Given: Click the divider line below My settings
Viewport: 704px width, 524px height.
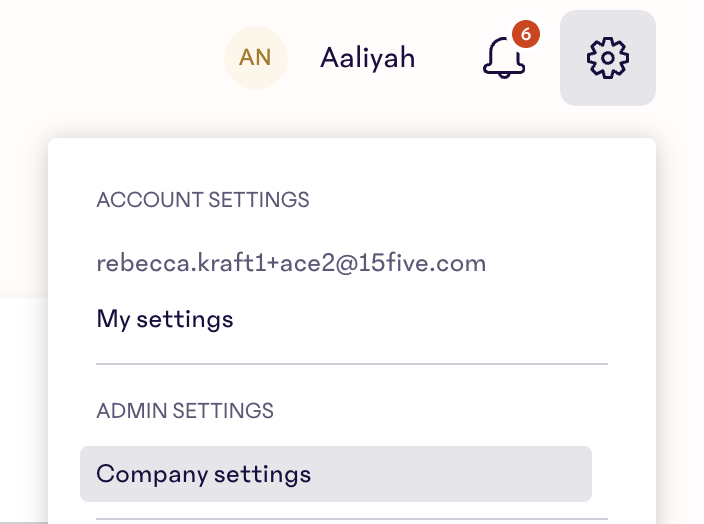Looking at the screenshot, I should click(x=351, y=364).
